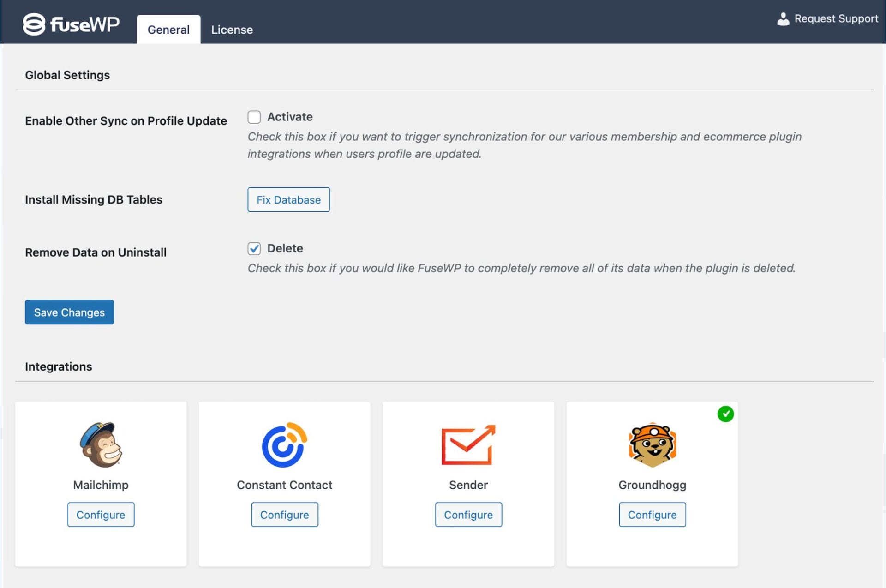This screenshot has width=886, height=588.
Task: Click the Request Support person icon
Action: (783, 19)
